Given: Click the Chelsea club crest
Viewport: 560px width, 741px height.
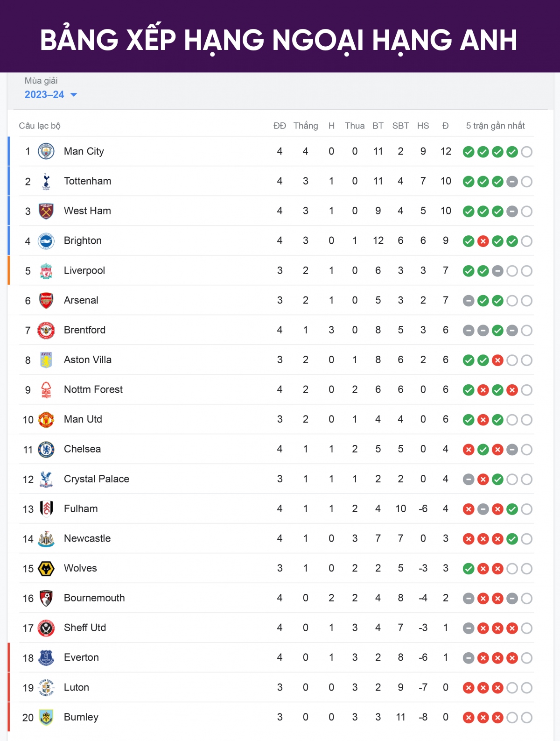Looking at the screenshot, I should 46,449.
